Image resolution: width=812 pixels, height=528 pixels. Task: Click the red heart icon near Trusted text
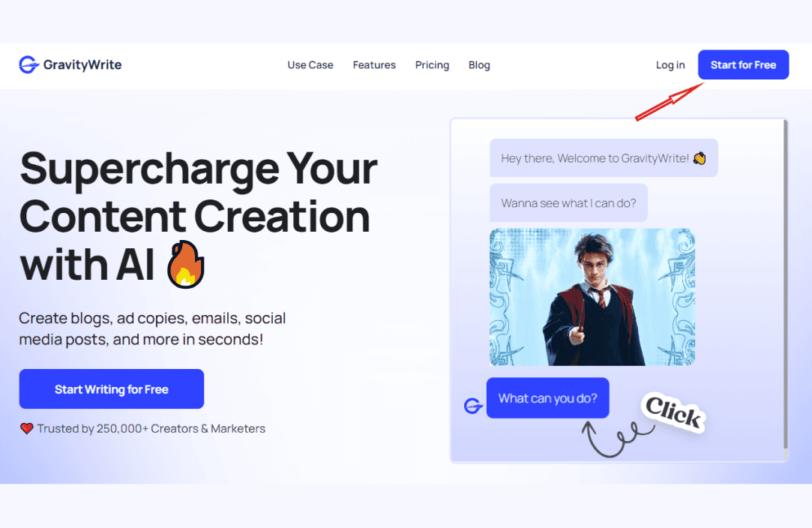tap(26, 428)
